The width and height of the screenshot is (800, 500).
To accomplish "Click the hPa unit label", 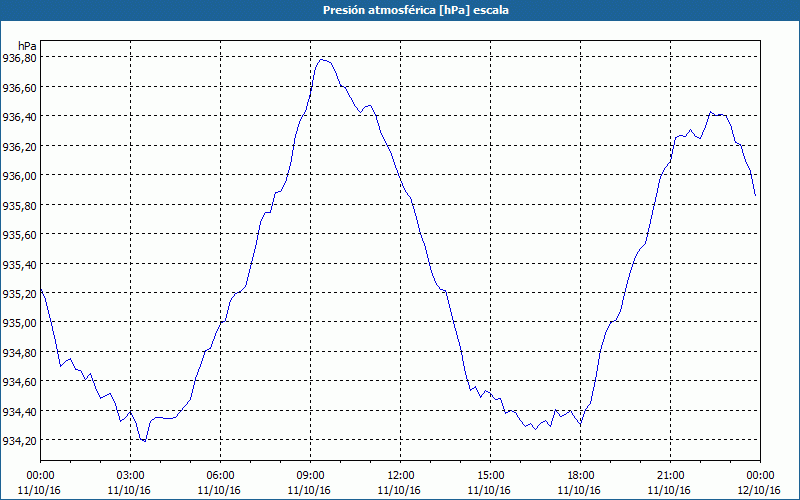I will (x=27, y=46).
